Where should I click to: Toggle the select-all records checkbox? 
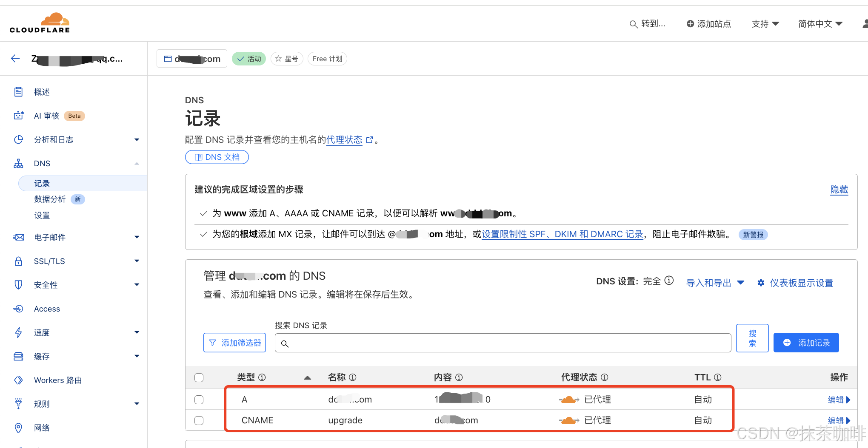click(x=199, y=377)
